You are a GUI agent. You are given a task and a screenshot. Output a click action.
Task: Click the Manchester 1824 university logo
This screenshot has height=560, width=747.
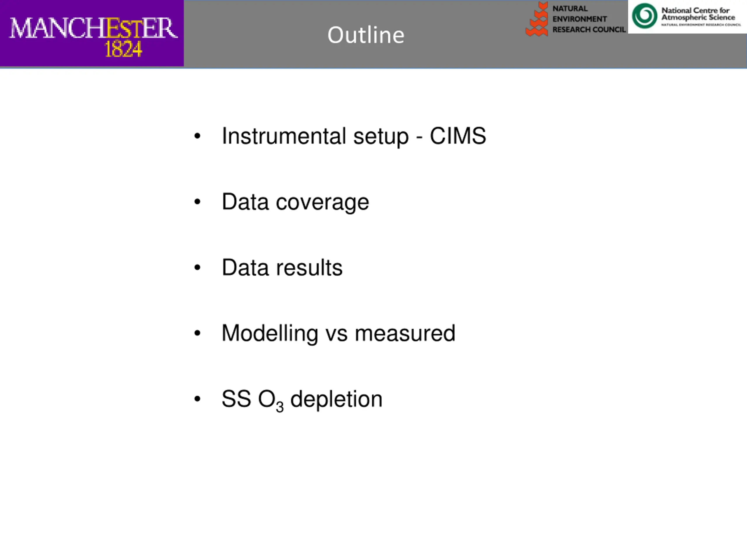[x=92, y=34]
